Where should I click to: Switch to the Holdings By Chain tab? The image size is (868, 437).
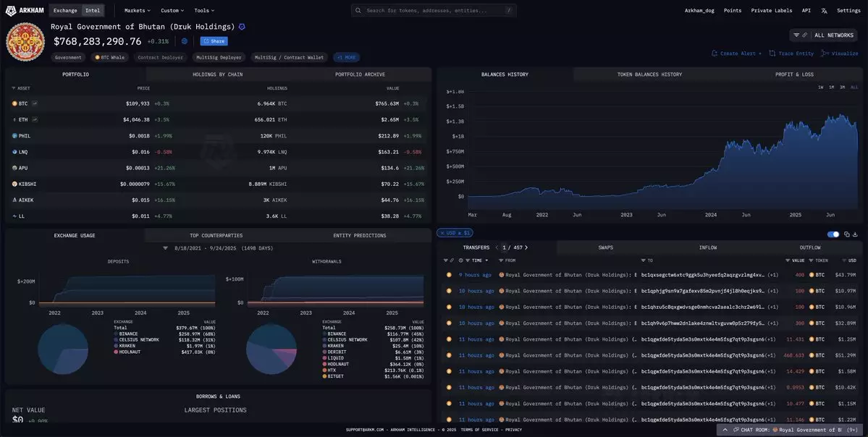click(217, 75)
